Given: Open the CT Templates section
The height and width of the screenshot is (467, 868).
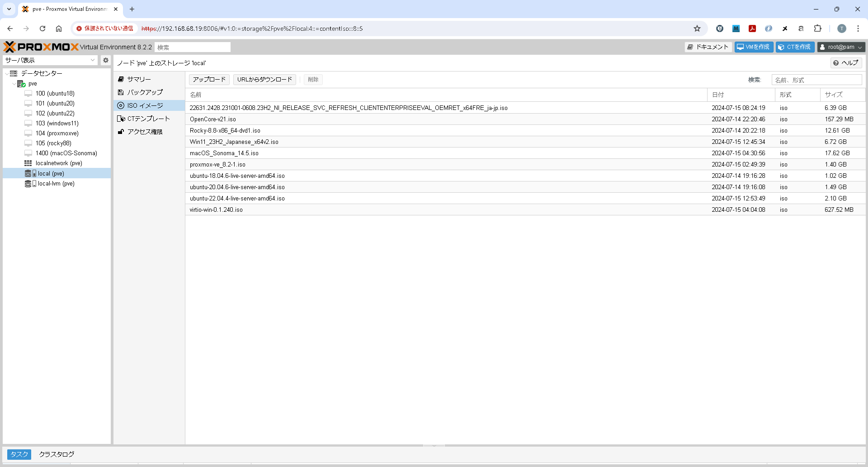Looking at the screenshot, I should click(x=149, y=119).
